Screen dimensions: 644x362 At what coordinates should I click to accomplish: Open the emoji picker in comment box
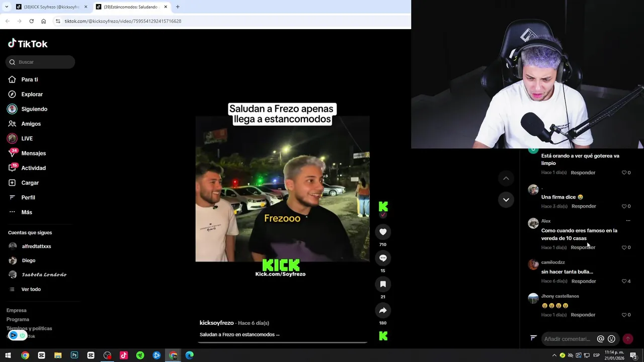click(x=611, y=339)
